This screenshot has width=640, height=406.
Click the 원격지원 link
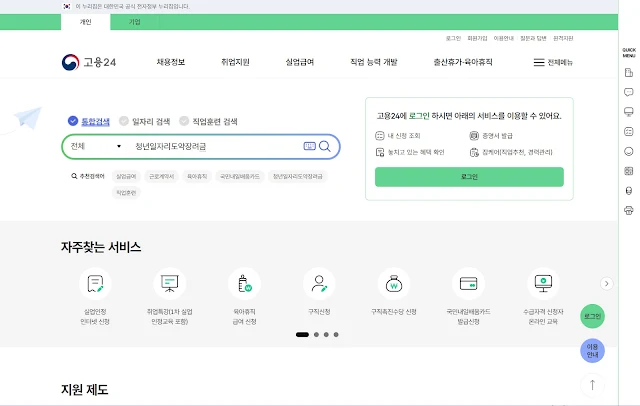click(x=563, y=38)
